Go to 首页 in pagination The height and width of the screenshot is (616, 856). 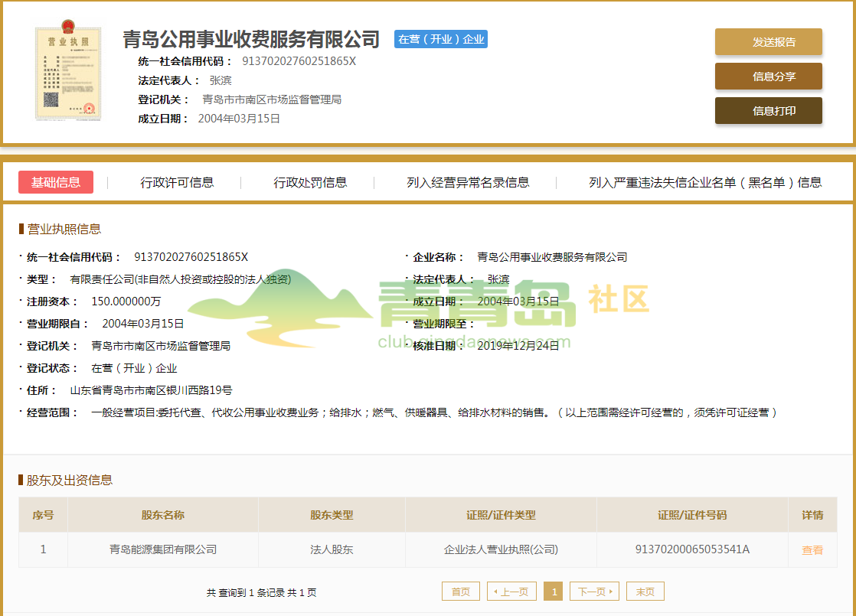pos(461,592)
